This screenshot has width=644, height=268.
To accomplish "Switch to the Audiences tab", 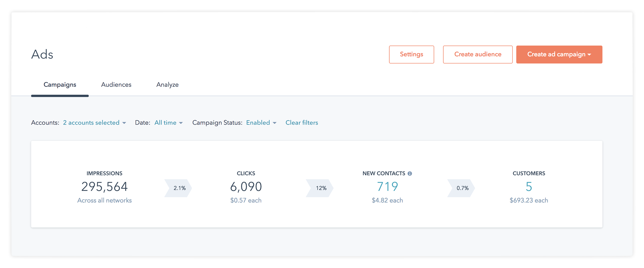I will point(116,85).
